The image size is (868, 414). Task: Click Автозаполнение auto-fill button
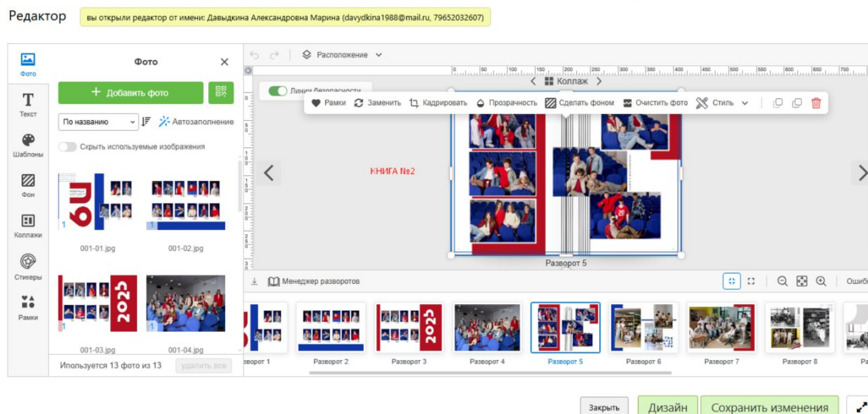pyautogui.click(x=196, y=122)
